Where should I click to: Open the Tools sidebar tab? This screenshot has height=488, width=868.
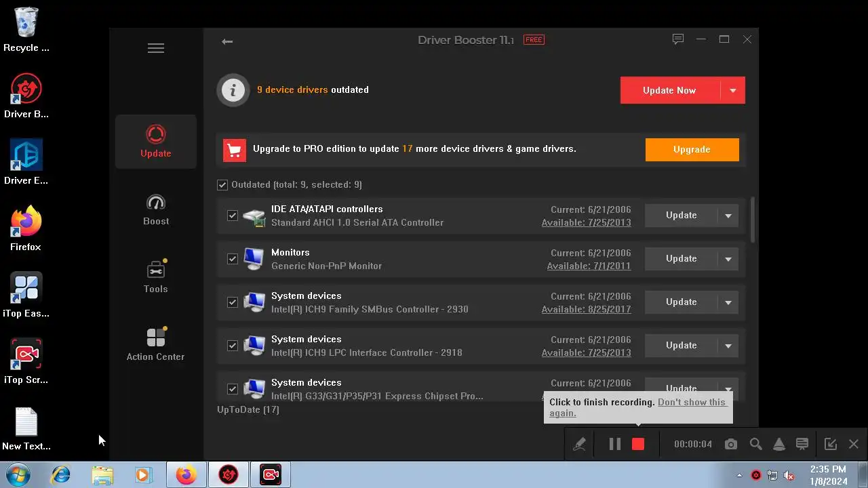(156, 277)
